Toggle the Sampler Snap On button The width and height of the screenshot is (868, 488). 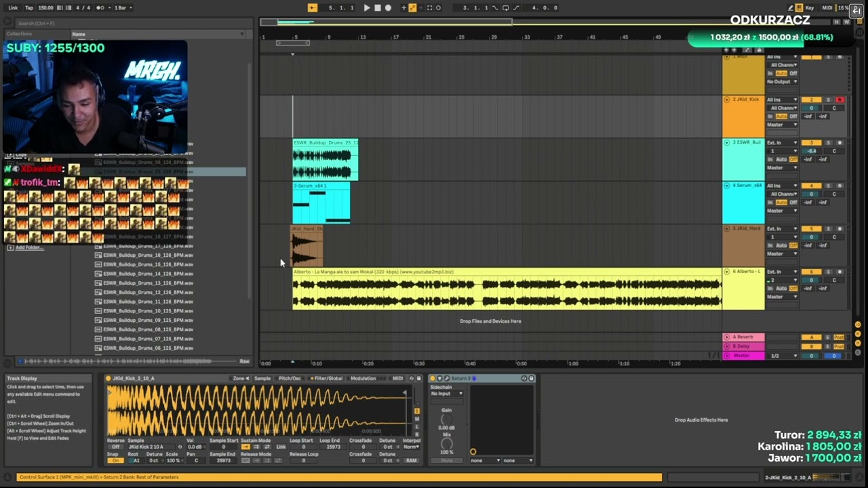point(115,461)
